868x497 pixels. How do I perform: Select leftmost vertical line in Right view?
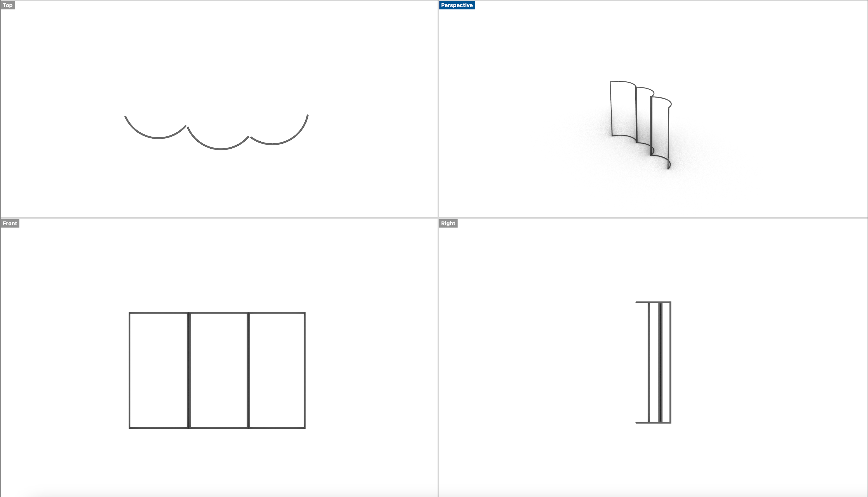[x=649, y=362]
